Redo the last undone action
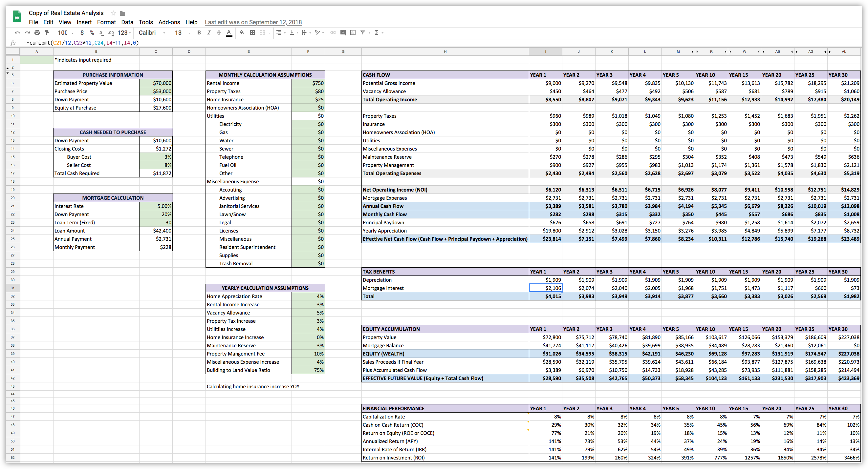 coord(27,33)
